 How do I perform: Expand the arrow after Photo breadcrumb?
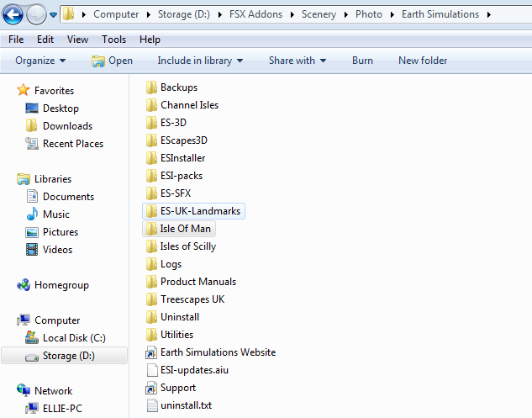(392, 14)
